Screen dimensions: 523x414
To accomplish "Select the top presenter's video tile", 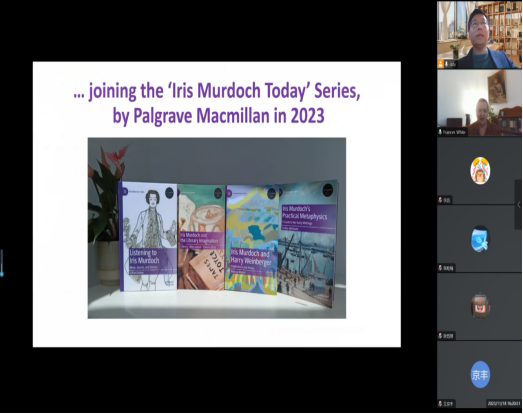I will pyautogui.click(x=479, y=34).
